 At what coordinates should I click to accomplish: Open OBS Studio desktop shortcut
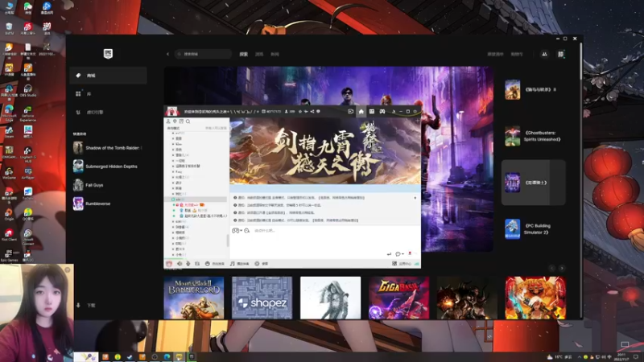point(28,91)
